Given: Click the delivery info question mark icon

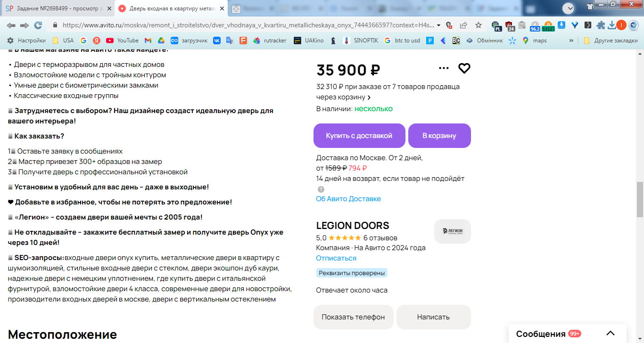Looking at the screenshot, I should (321, 189).
